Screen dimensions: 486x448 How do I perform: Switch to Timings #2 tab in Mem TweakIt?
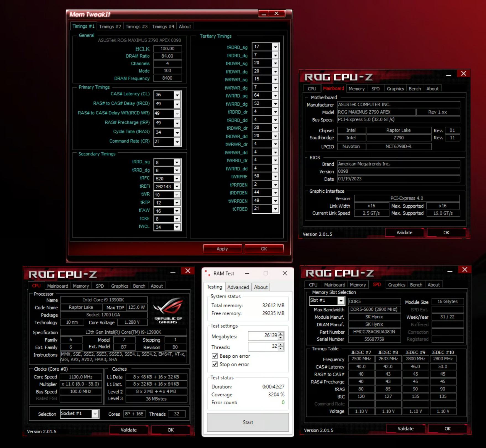coord(110,27)
